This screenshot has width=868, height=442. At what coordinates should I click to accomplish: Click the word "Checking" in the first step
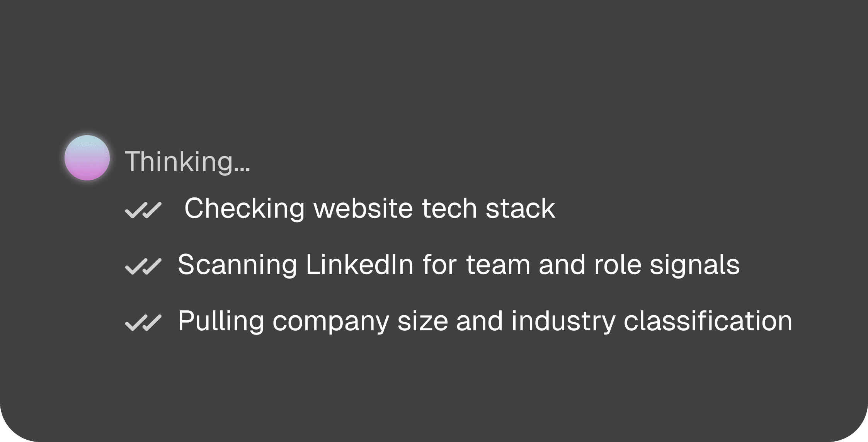coord(244,209)
